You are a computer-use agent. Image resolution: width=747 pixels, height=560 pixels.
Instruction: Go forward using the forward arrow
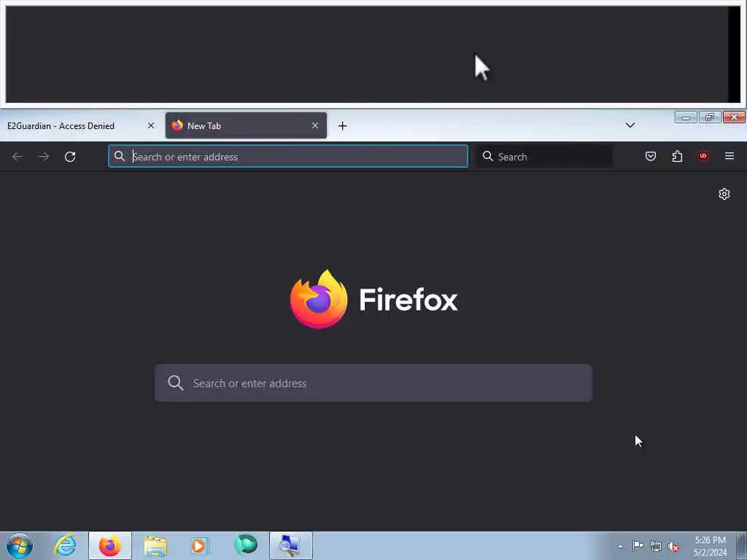coord(44,157)
